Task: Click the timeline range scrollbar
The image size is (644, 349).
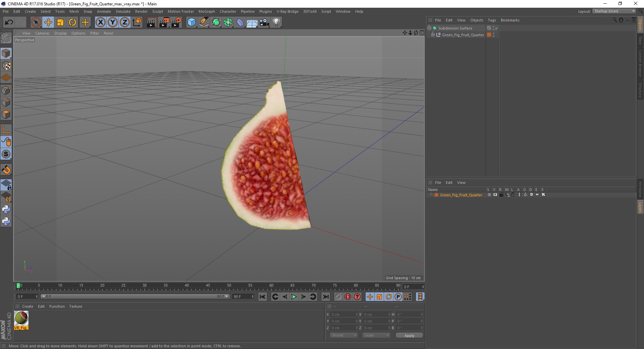Action: [x=135, y=296]
